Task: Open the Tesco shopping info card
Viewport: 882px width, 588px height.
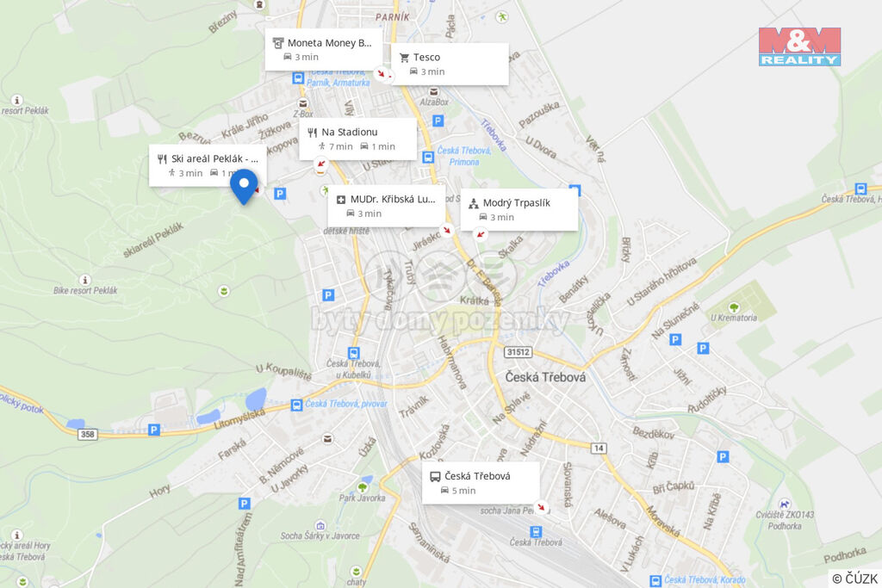Action: pos(450,64)
